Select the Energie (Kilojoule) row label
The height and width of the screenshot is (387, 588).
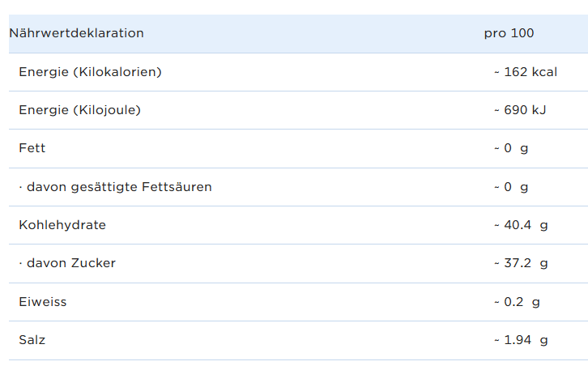pyautogui.click(x=79, y=110)
